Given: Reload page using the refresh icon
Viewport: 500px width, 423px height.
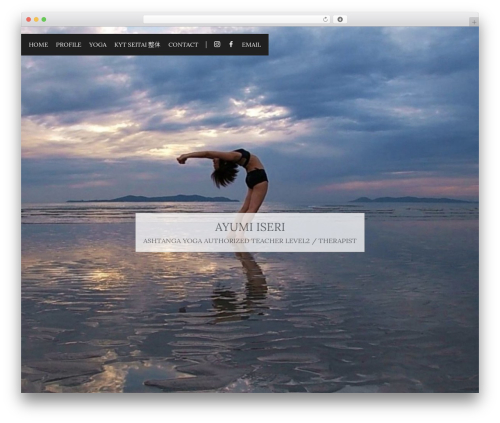Looking at the screenshot, I should [325, 20].
